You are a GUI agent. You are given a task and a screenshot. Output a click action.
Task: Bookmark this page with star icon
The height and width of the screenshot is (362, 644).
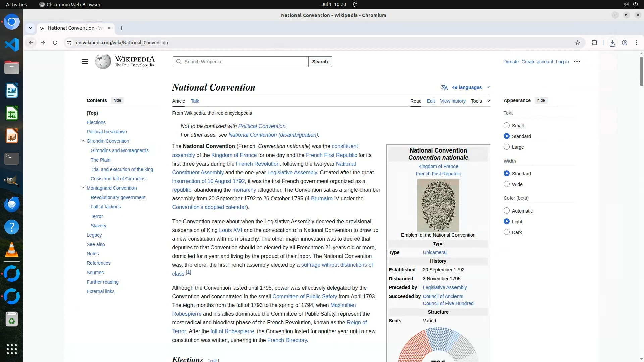click(577, 43)
